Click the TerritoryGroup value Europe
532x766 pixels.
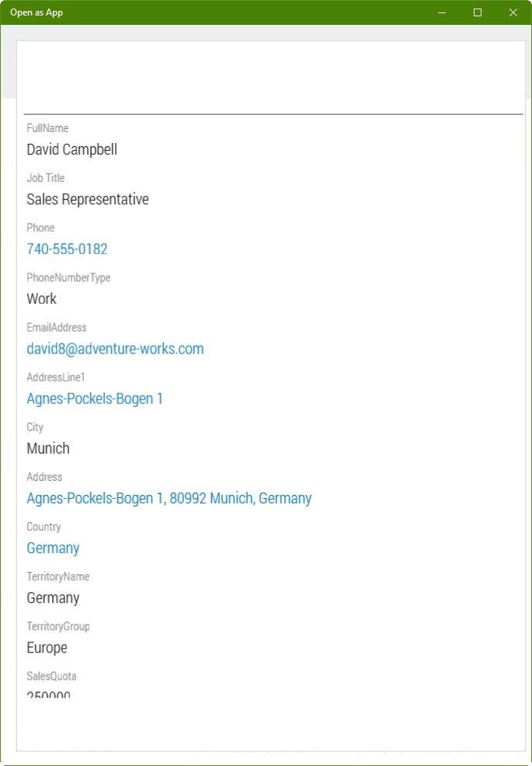tap(47, 647)
